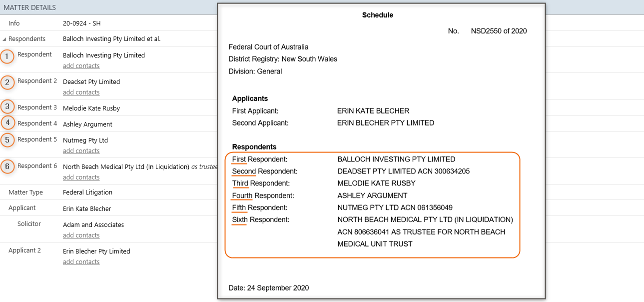Click Division: General line in document
The image size is (644, 302).
pyautogui.click(x=255, y=71)
